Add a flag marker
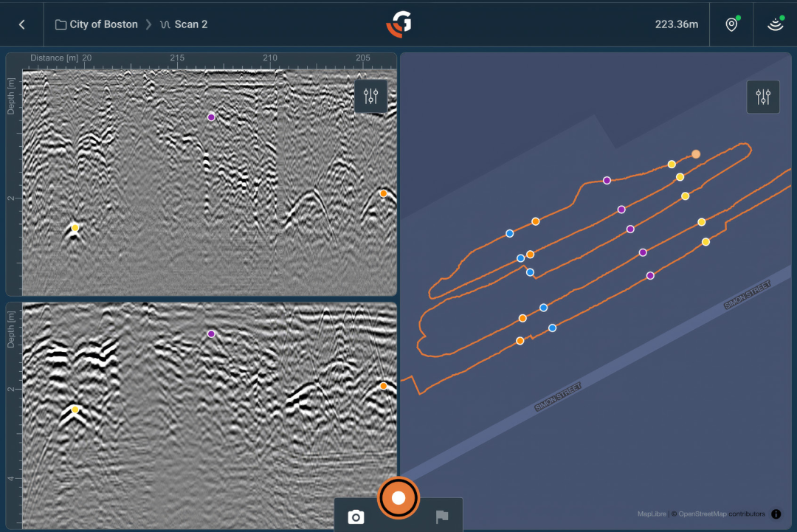Viewport: 797px width, 532px height. pyautogui.click(x=442, y=517)
